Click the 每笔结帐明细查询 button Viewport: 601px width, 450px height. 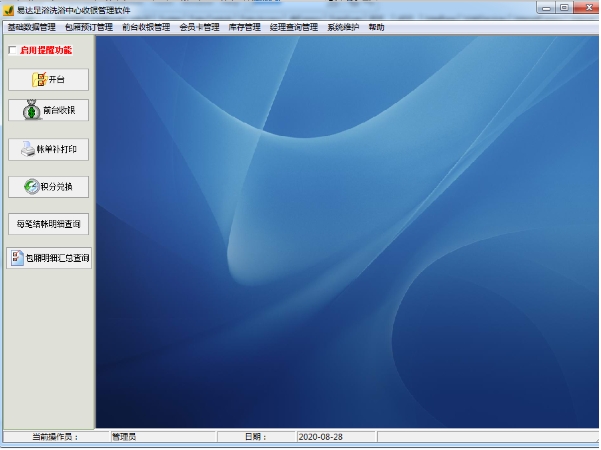pyautogui.click(x=48, y=224)
